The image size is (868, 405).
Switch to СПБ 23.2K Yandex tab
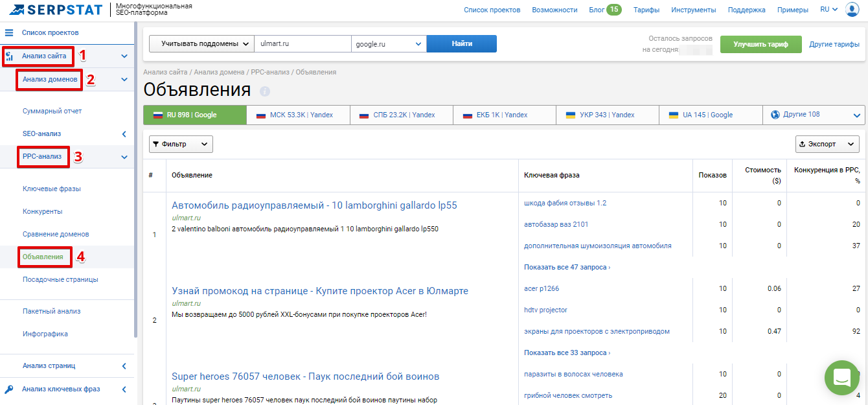(401, 115)
